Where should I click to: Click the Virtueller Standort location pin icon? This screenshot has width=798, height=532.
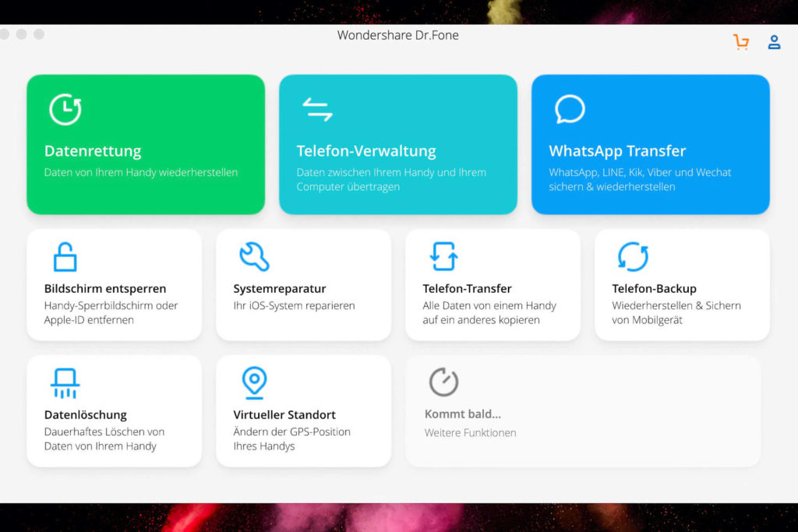254,382
